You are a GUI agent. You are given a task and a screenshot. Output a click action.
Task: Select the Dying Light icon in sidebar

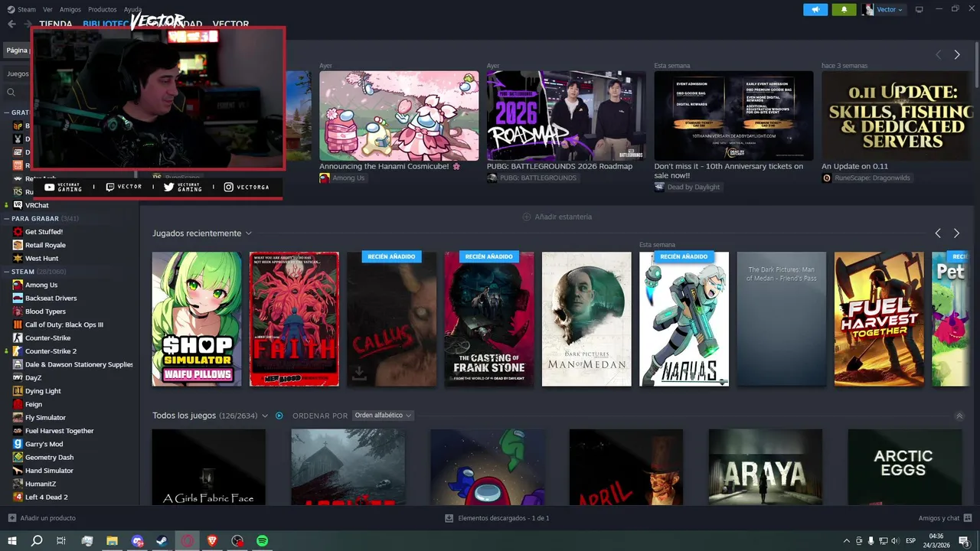[x=18, y=391]
